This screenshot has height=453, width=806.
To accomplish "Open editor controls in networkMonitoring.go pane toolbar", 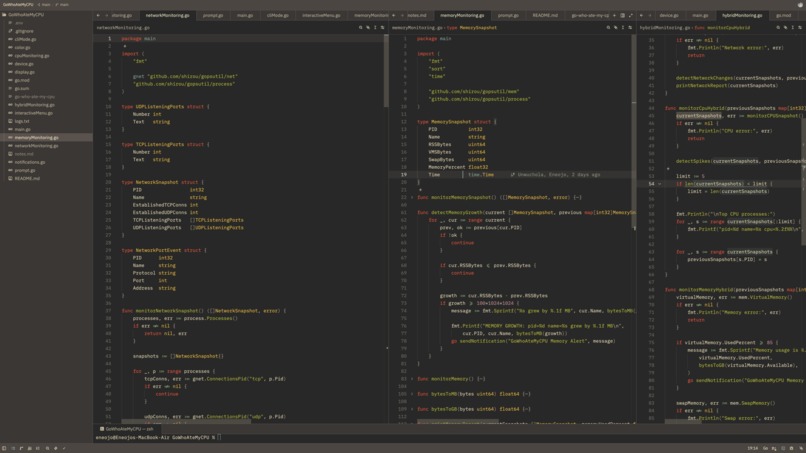I will (x=382, y=28).
